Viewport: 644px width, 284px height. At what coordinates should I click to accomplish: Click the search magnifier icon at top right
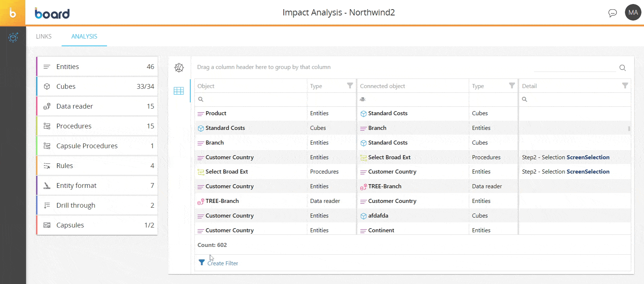(622, 68)
